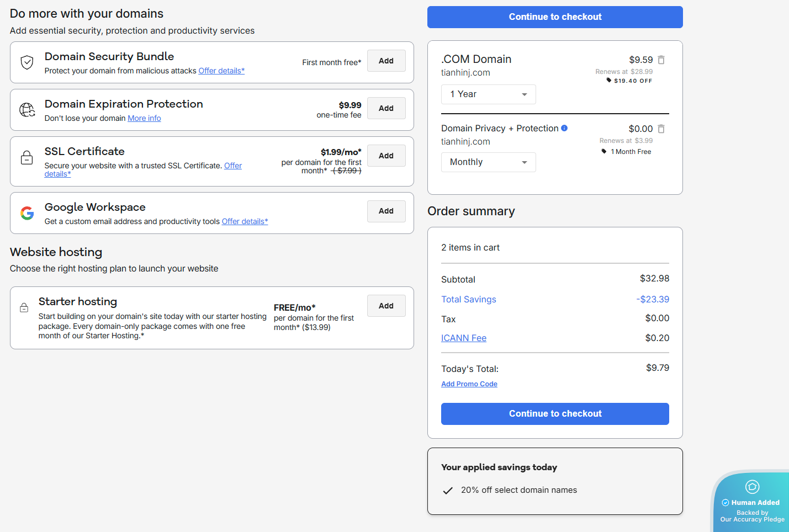789x532 pixels.
Task: Open the Add Promo Code link
Action: (469, 384)
